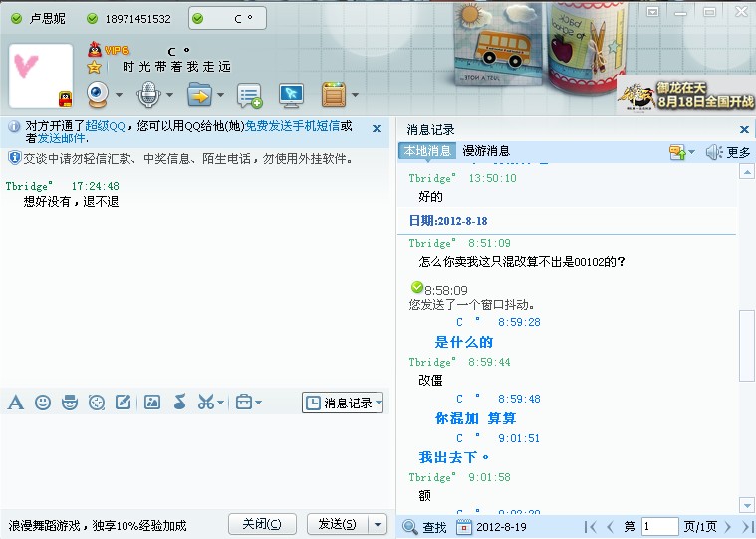Click the scissors screenshot tool

coord(204,403)
